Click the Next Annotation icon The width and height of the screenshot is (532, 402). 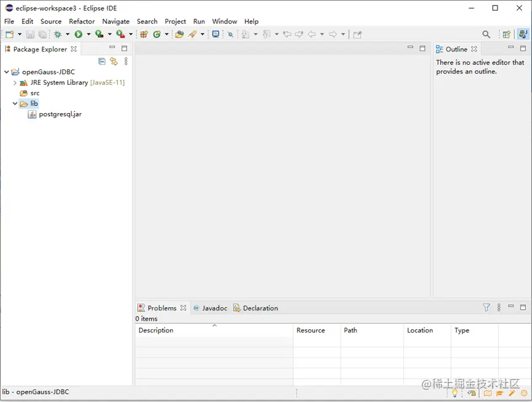pyautogui.click(x=245, y=34)
